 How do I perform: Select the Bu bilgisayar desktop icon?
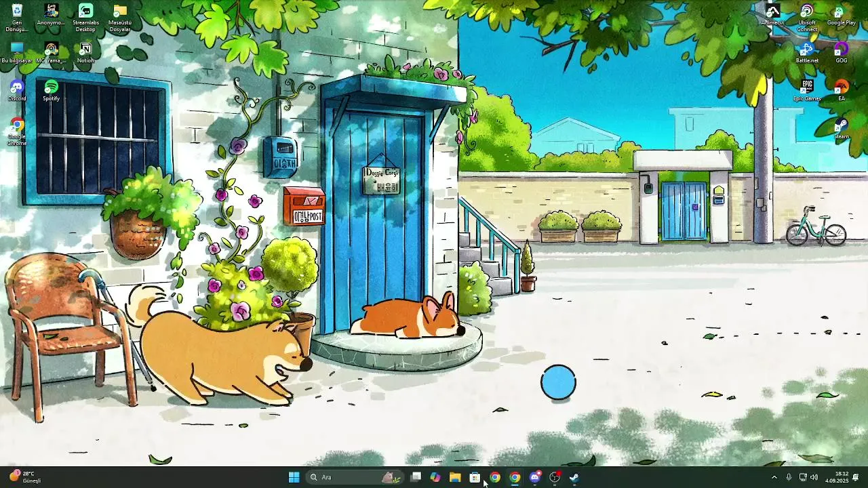(x=17, y=53)
